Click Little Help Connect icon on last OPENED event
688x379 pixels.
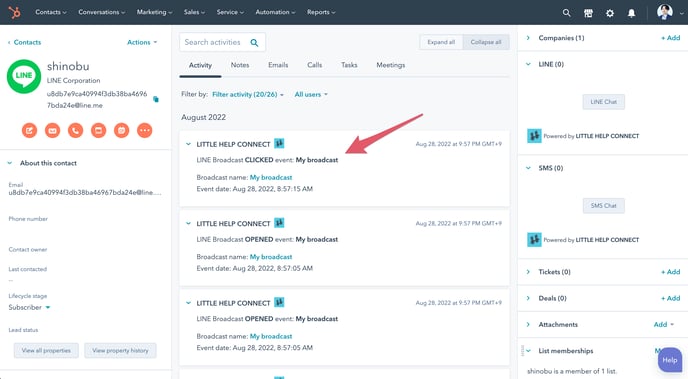[x=279, y=302]
